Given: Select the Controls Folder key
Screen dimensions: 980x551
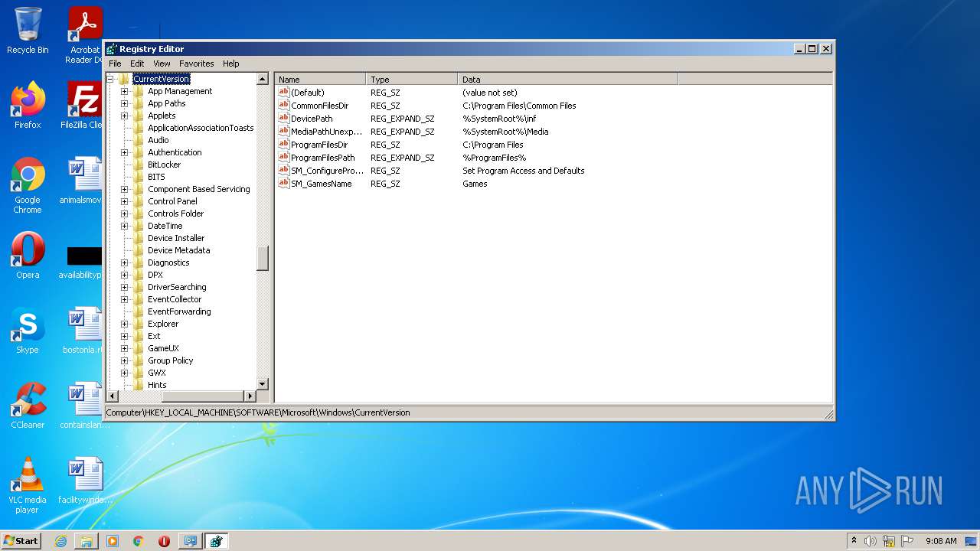Looking at the screenshot, I should 175,214.
